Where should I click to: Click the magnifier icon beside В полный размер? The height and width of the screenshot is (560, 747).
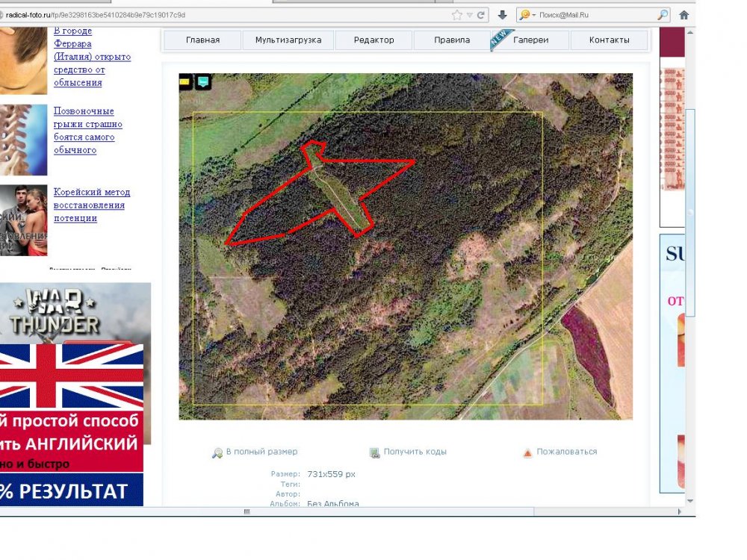point(217,453)
